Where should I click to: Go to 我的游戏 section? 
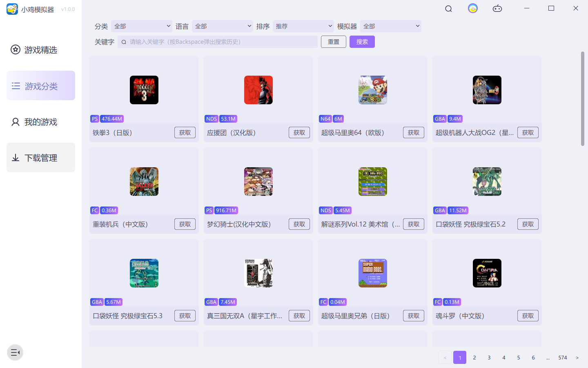pyautogui.click(x=41, y=122)
